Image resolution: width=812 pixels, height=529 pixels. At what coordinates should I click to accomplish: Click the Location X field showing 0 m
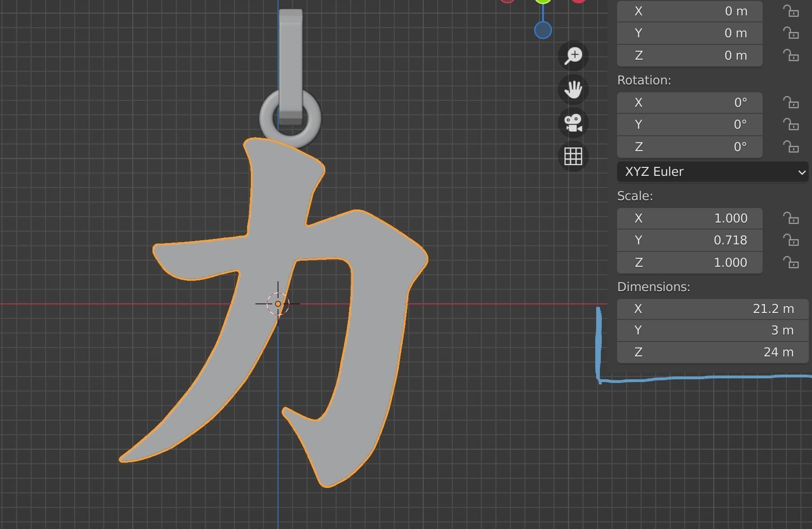(x=689, y=11)
